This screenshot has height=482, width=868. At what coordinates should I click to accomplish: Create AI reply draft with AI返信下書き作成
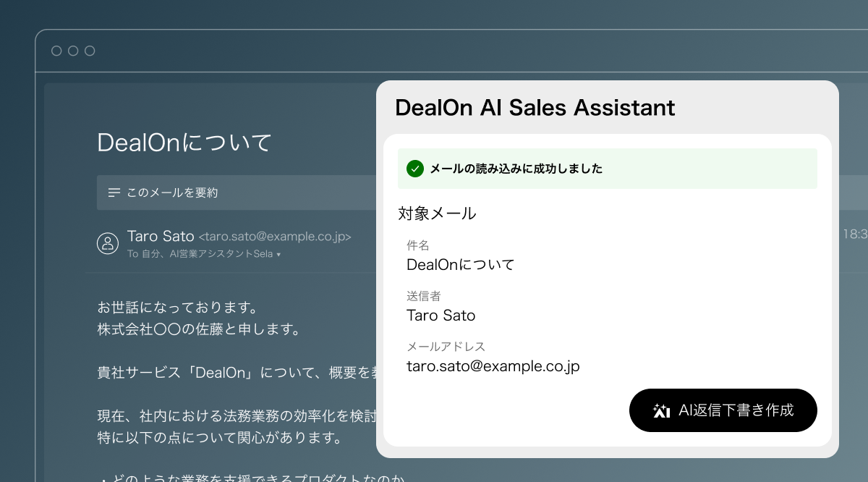723,410
